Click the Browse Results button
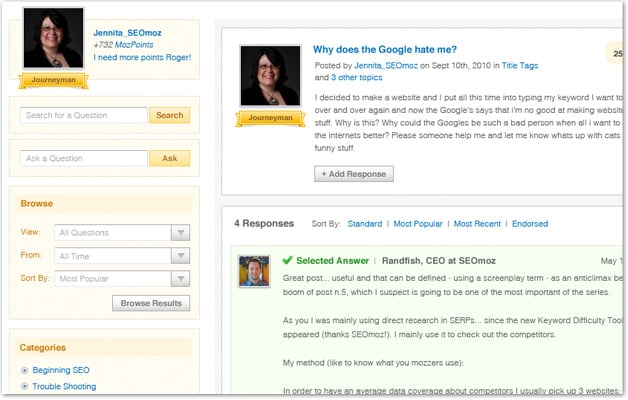 (151, 303)
